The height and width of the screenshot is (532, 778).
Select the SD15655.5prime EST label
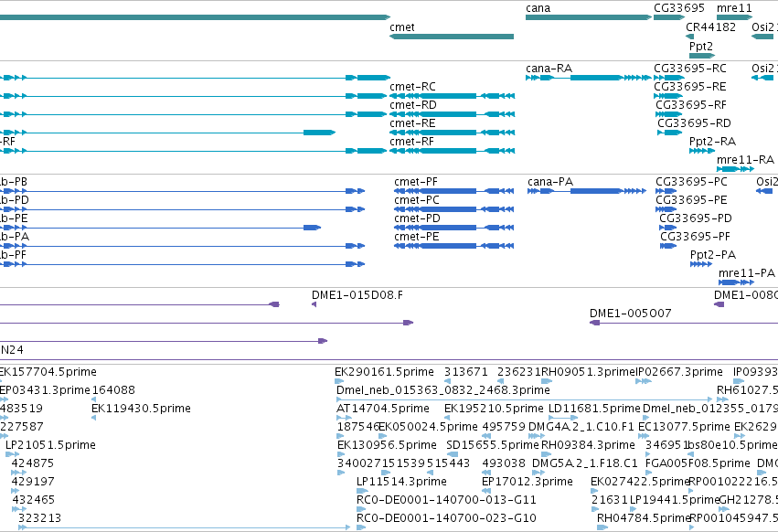tap(492, 444)
